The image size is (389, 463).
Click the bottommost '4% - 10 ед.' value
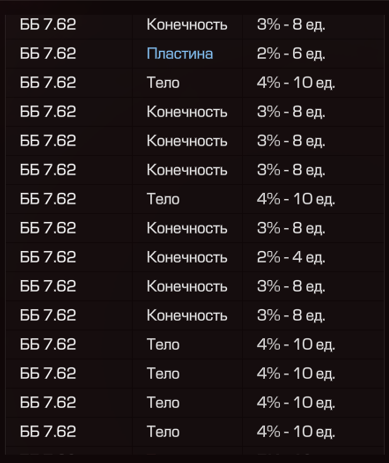[x=296, y=431]
